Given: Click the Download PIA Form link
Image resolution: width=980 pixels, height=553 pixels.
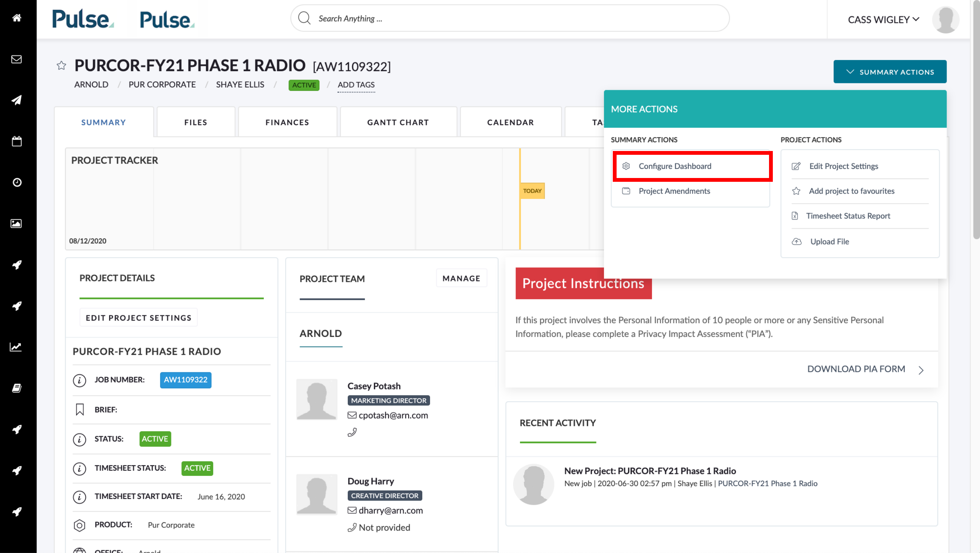Looking at the screenshot, I should (856, 369).
